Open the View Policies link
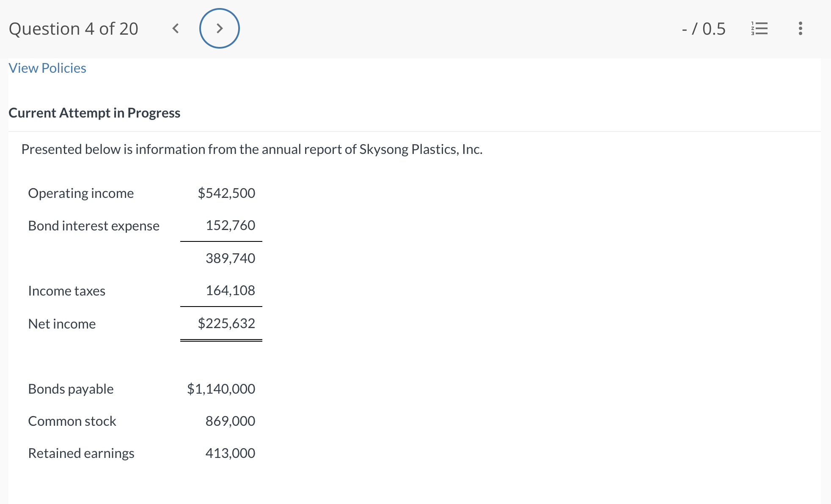831x504 pixels. coord(47,68)
